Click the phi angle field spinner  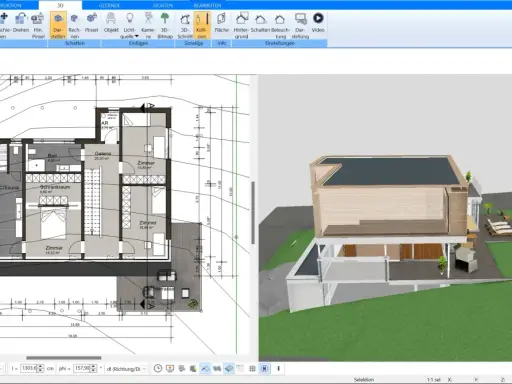pos(93,368)
